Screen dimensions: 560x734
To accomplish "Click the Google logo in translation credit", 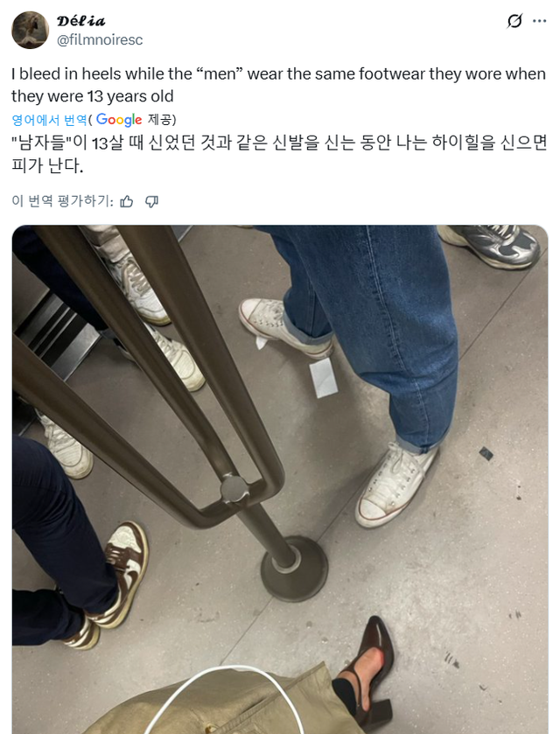I will click(119, 120).
